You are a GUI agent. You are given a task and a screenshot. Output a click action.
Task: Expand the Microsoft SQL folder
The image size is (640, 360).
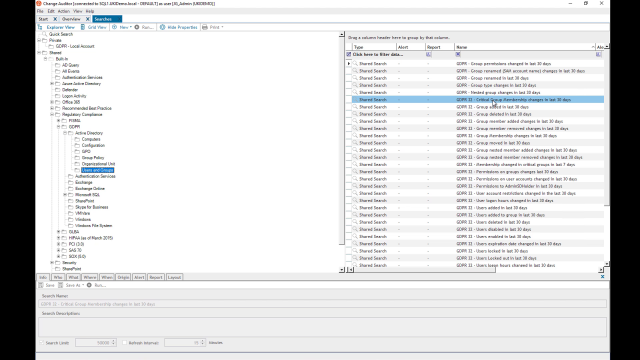pos(65,195)
